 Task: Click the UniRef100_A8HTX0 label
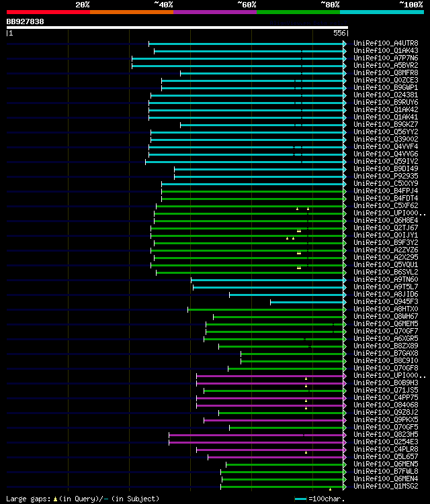pos(386,309)
